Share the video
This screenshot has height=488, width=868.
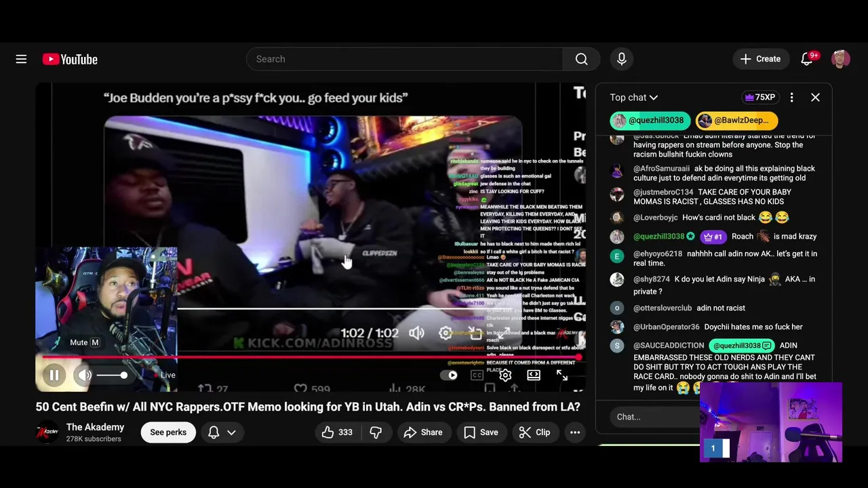[x=423, y=432]
